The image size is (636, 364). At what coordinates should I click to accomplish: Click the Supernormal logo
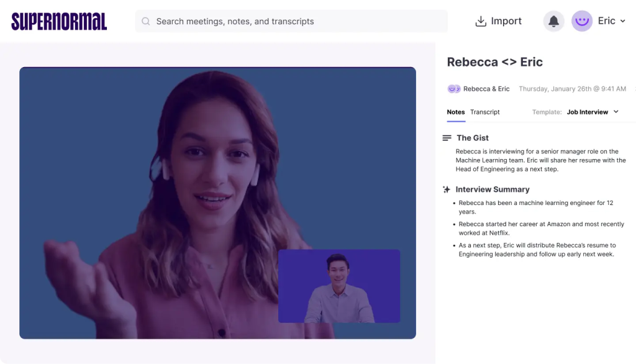pyautogui.click(x=59, y=21)
